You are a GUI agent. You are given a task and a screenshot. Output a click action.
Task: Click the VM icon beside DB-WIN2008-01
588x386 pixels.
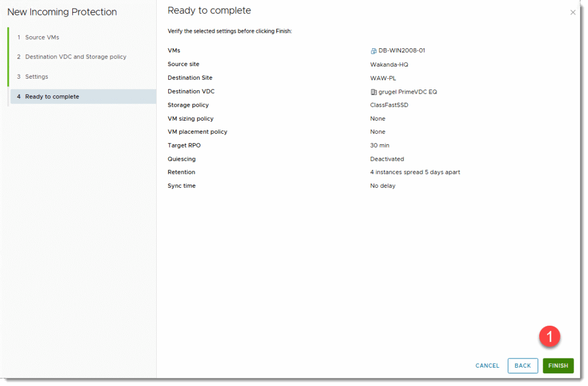(373, 51)
